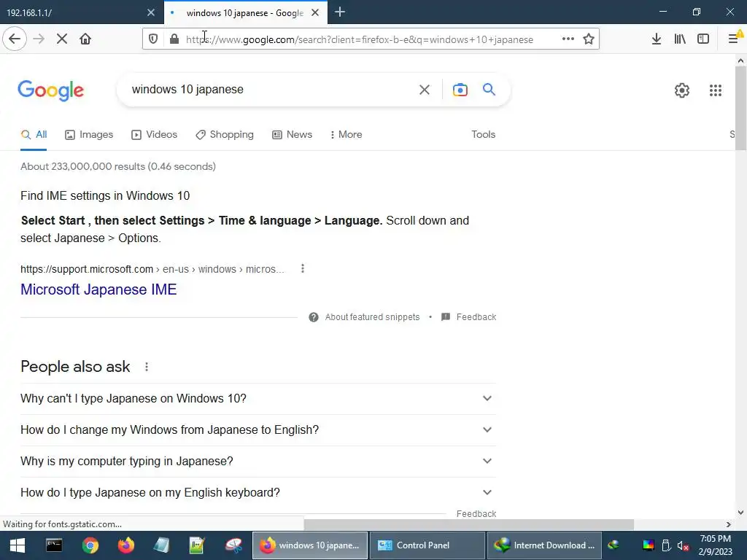Submit search with magnifier icon

(x=489, y=89)
